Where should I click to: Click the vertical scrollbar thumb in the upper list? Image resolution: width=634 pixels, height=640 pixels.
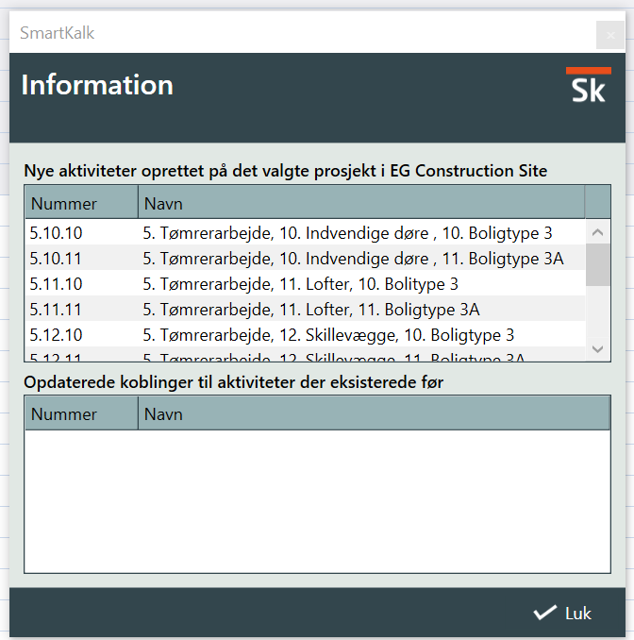coord(597,264)
